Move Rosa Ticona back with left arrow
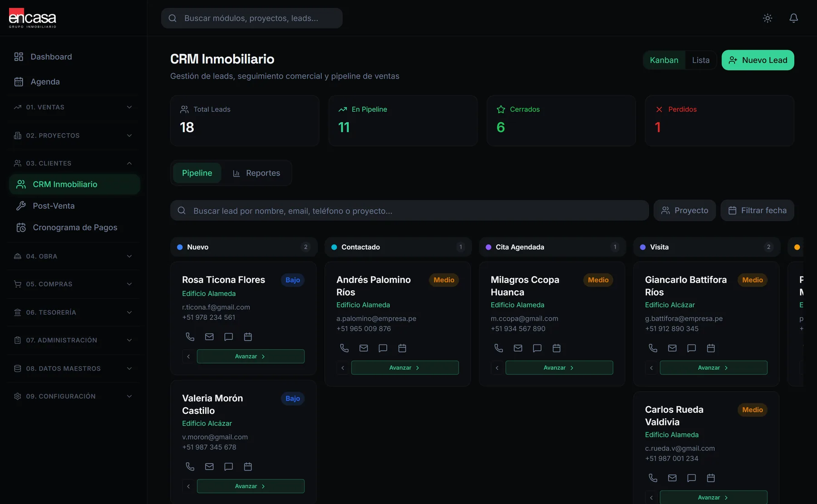This screenshot has width=817, height=504. coord(188,356)
